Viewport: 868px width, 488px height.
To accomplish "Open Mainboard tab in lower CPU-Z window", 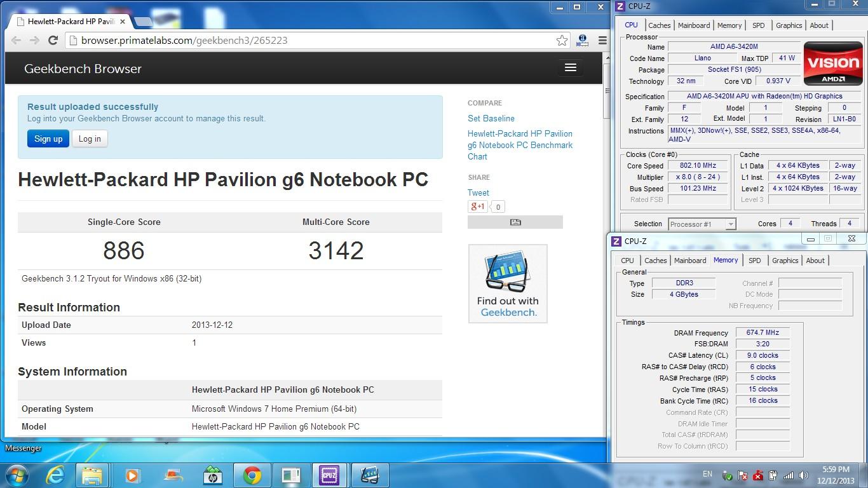I will pos(690,261).
